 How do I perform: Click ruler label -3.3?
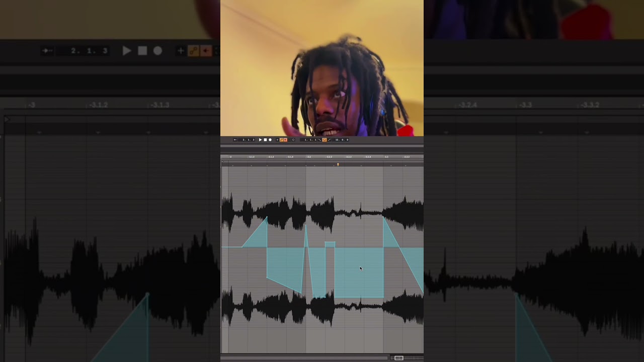pos(386,157)
